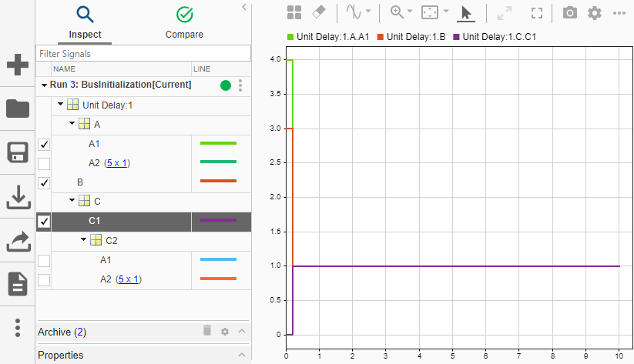Toggle full screen plot view icon
Image resolution: width=634 pixels, height=364 pixels.
537,13
